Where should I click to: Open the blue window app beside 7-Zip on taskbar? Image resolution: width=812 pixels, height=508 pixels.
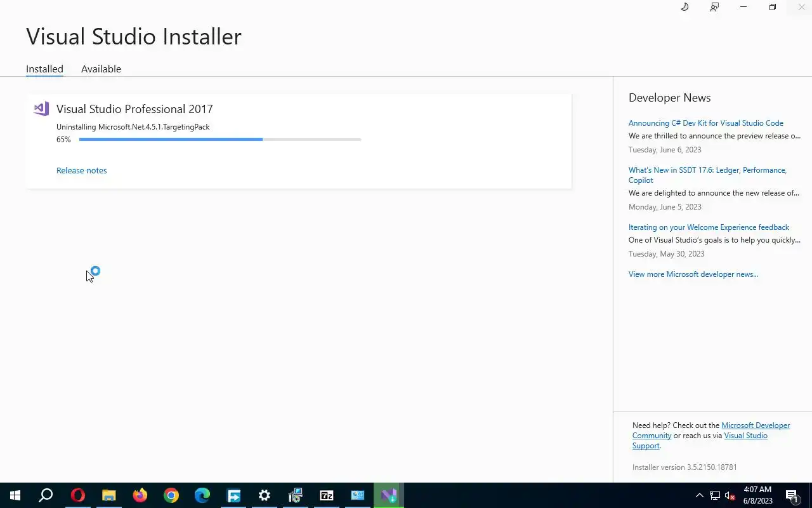358,495
